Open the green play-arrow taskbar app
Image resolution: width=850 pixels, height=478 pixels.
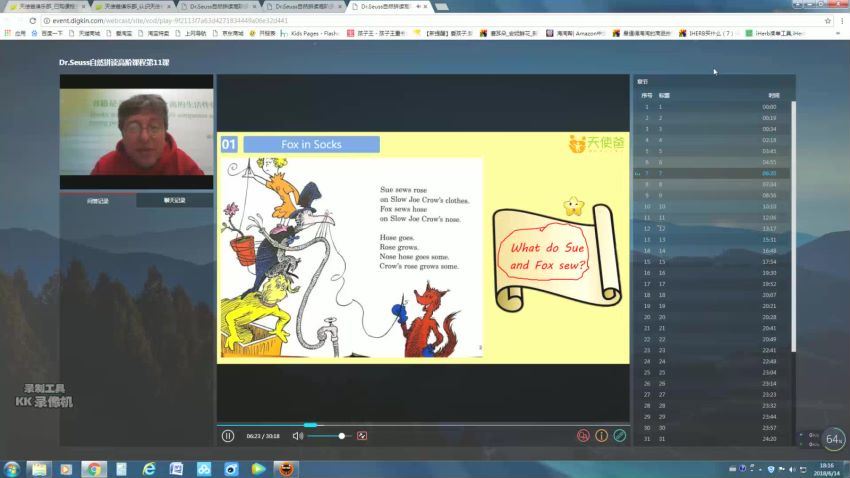[x=259, y=469]
